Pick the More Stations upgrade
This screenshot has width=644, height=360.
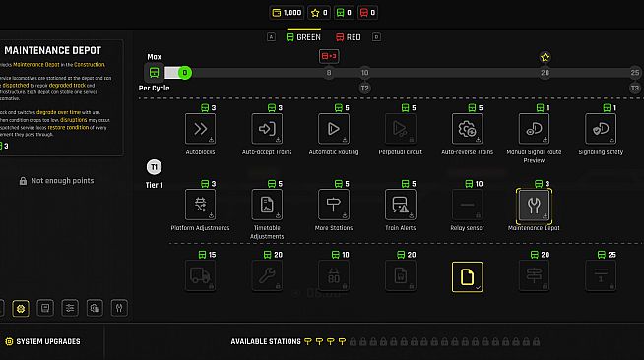click(x=334, y=205)
